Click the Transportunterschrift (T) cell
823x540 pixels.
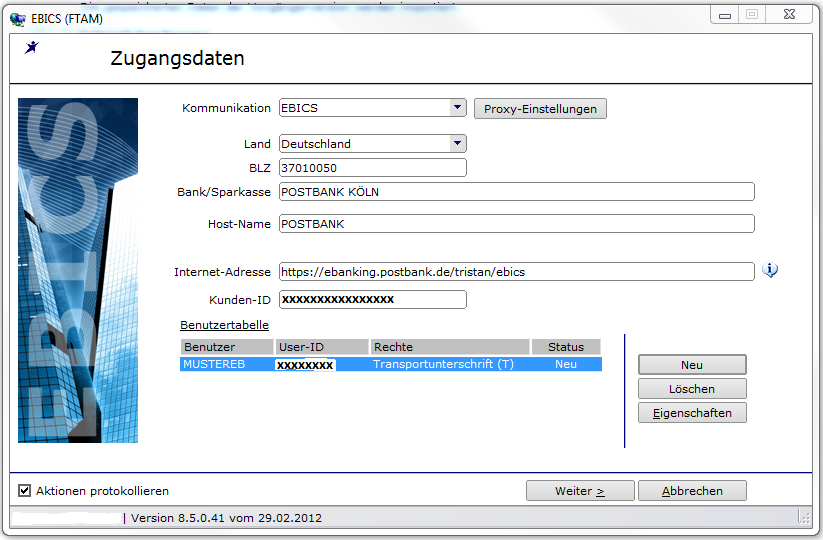(444, 364)
